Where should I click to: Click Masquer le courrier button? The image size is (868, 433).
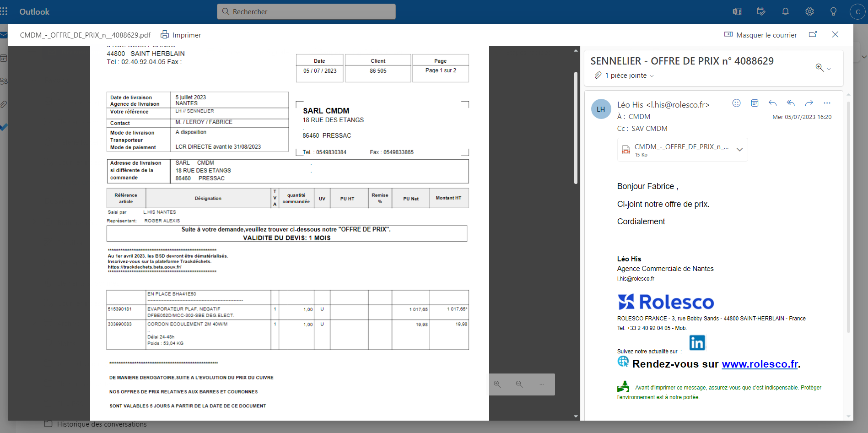[760, 35]
